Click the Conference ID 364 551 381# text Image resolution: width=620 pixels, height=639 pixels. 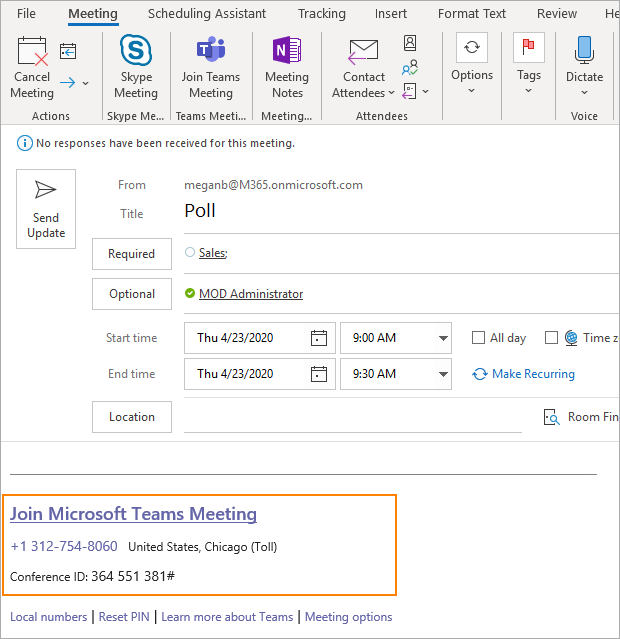click(x=92, y=576)
